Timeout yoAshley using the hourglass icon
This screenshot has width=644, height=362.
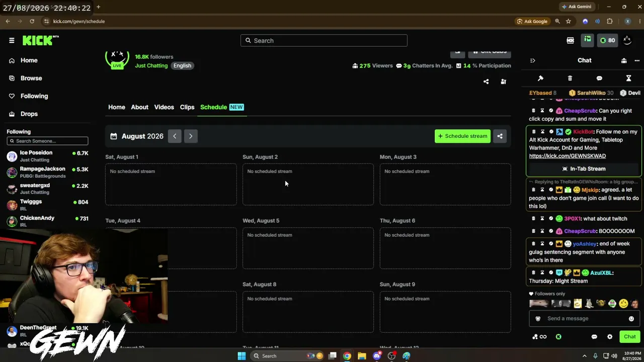542,244
